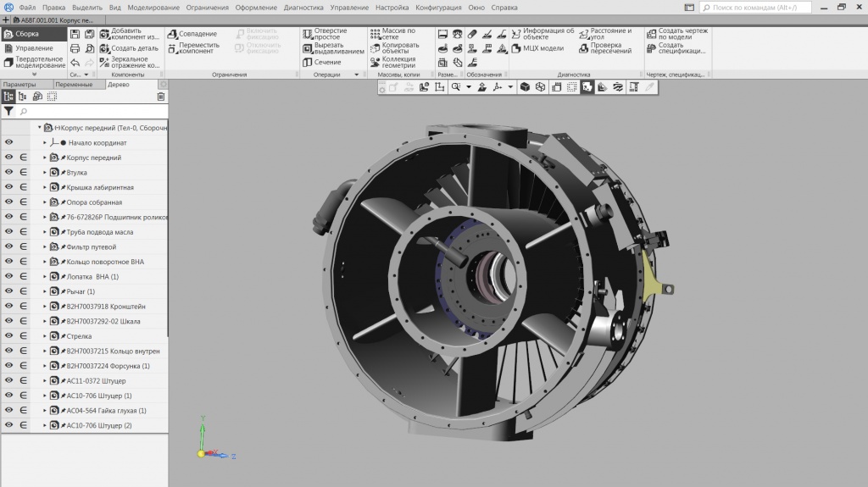This screenshot has width=868, height=487.
Task: Collapse the root Корпус передний assembly node
Action: [x=39, y=128]
